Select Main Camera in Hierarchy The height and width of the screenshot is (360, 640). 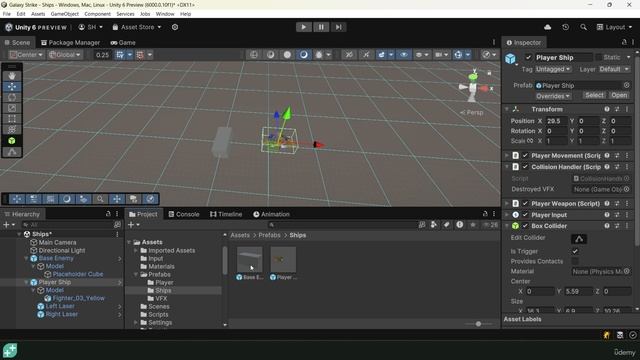(57, 242)
